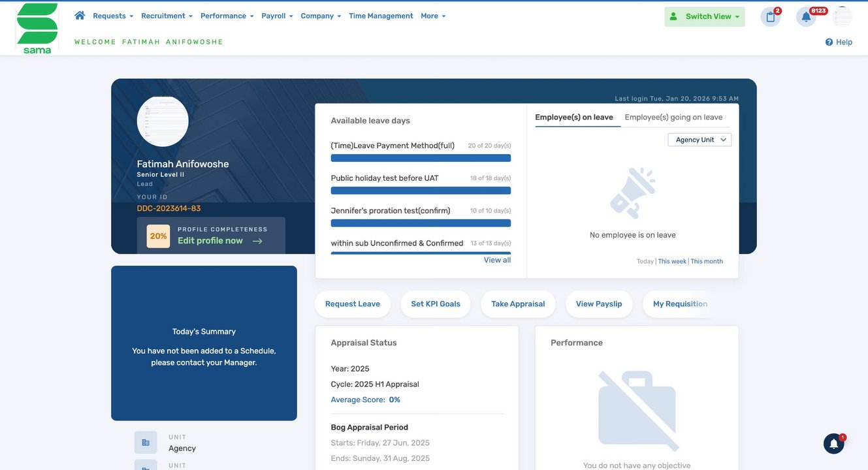The image size is (868, 470).
Task: Click the person icon in Switch View
Action: [x=674, y=16]
